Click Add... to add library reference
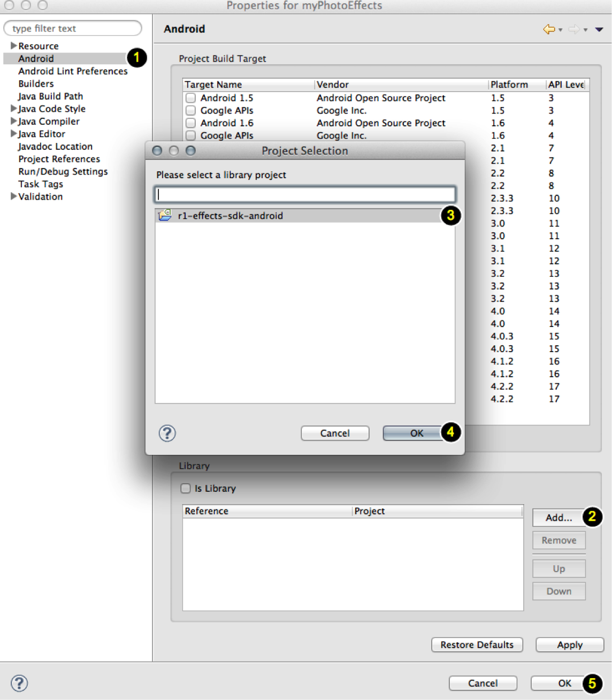 tap(559, 518)
